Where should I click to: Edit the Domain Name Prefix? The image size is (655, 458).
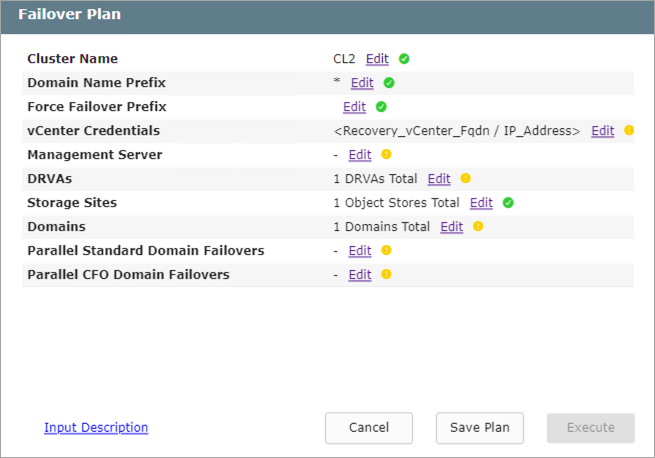[362, 83]
